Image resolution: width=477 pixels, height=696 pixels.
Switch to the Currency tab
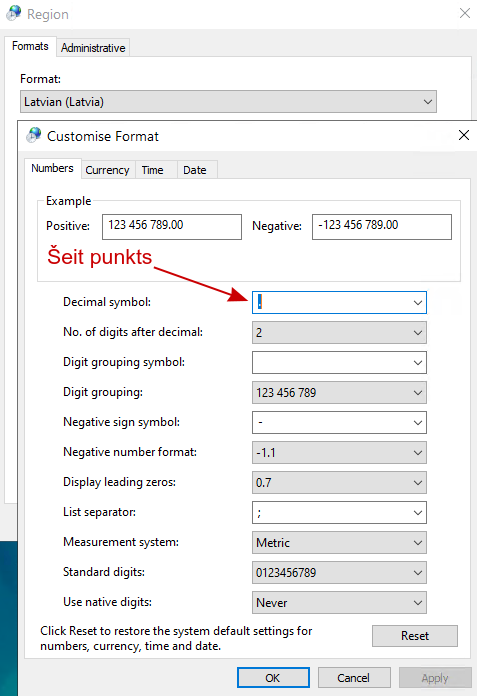[107, 170]
